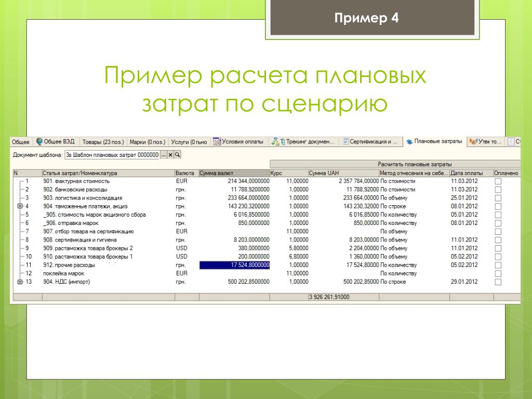Click the payment date 25.01.2012
This screenshot has width=532, height=399.
[x=464, y=198]
